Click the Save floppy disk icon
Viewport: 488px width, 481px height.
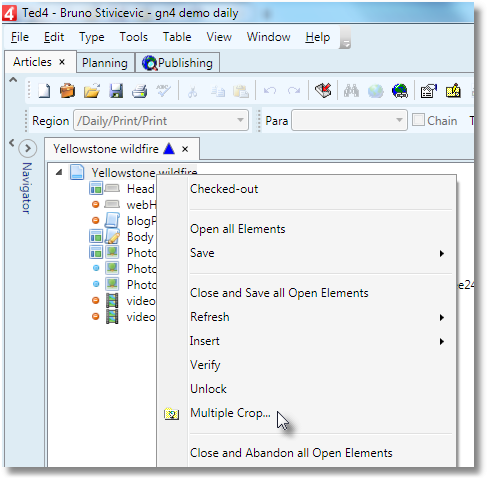(116, 91)
